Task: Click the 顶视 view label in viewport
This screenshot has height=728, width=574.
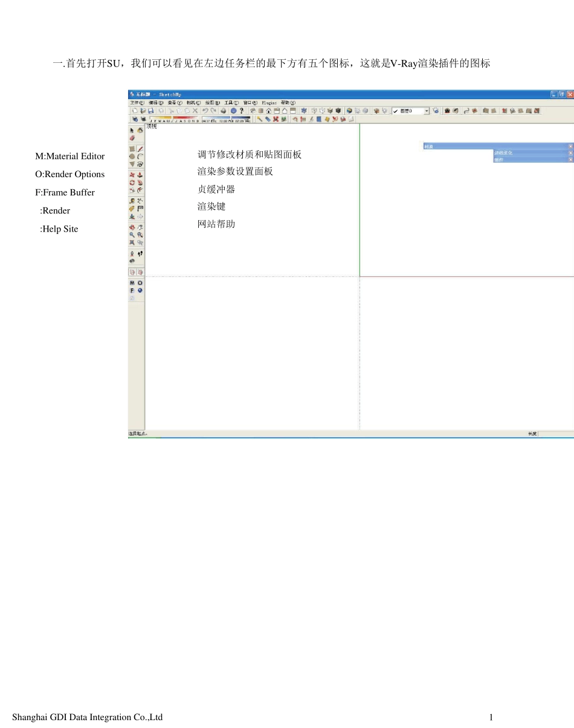Action: pyautogui.click(x=151, y=126)
